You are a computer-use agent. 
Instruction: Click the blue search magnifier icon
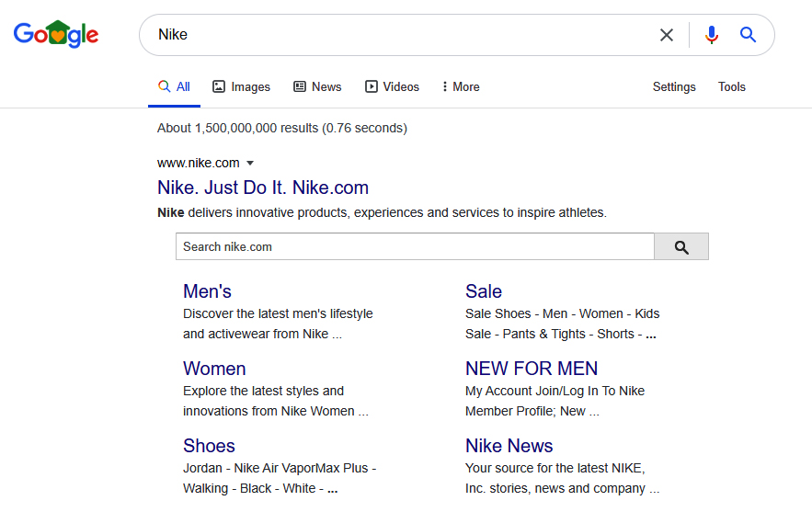(x=748, y=35)
